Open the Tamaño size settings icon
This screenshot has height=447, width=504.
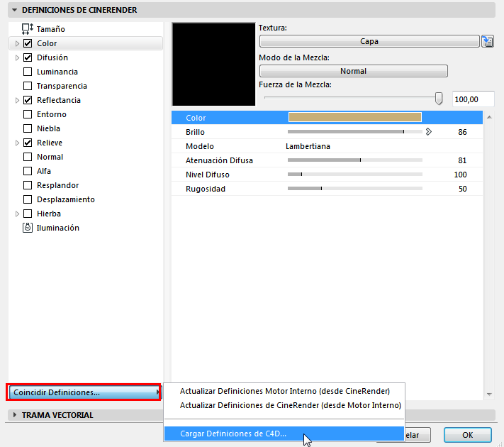coord(28,29)
